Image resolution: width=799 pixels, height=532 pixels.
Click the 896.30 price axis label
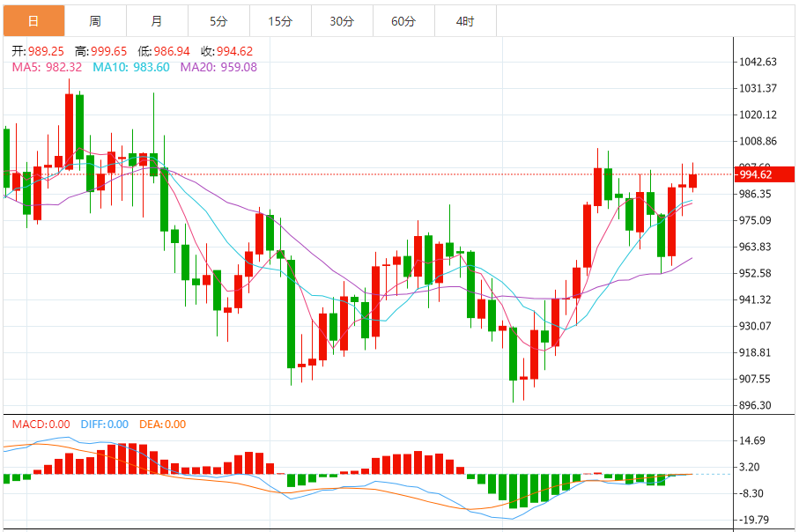755,405
